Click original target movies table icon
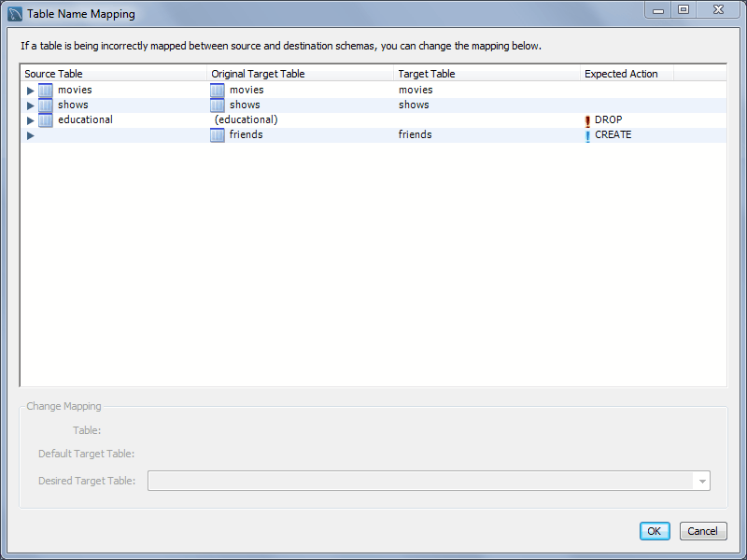The height and width of the screenshot is (560, 747). [218, 91]
